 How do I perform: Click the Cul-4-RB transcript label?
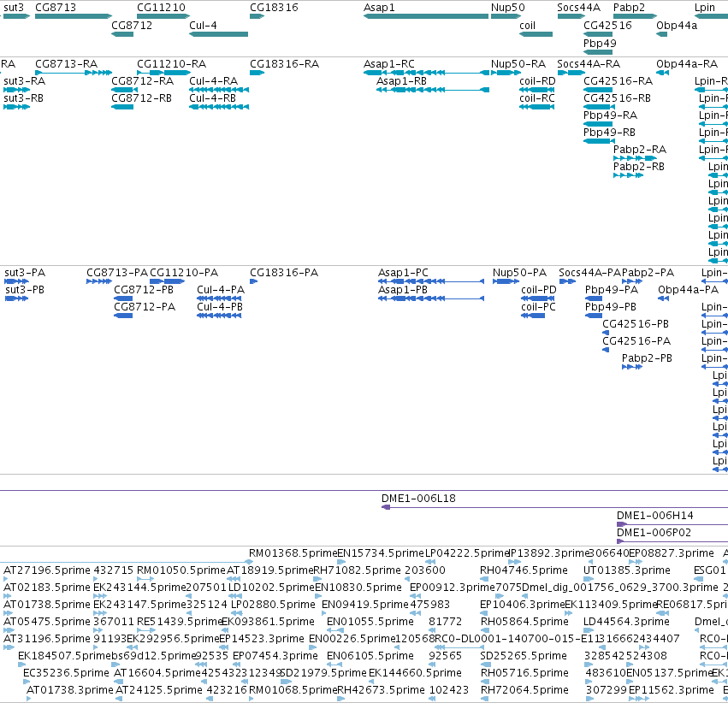(x=212, y=97)
